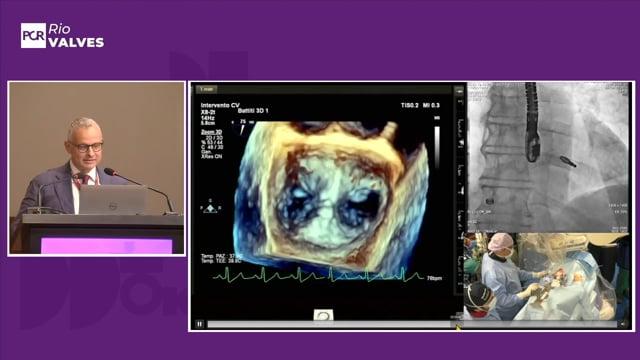Click the 'Zoom 3D' setting text
640x360 pixels.
[x=211, y=132]
